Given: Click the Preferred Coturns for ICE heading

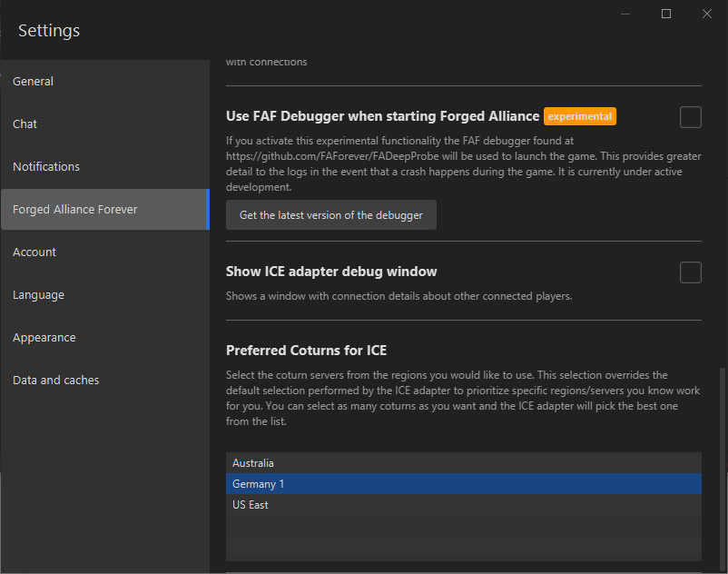Looking at the screenshot, I should point(306,351).
